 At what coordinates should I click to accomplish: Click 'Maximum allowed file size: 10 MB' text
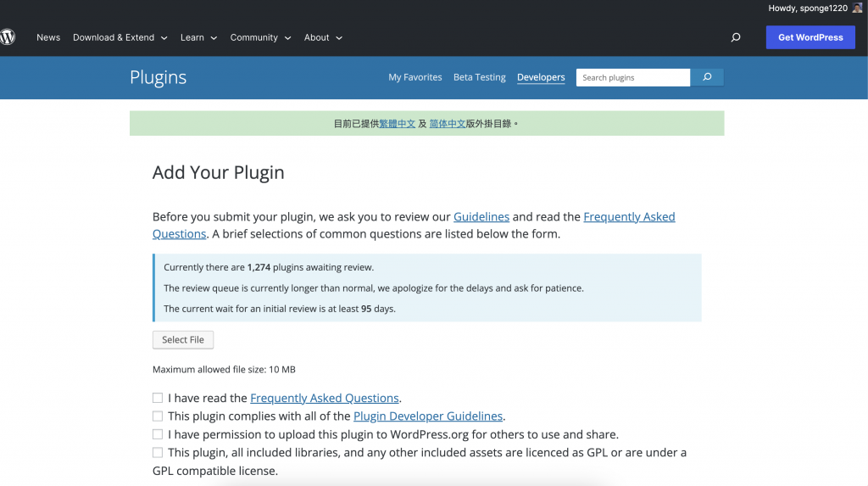(x=224, y=370)
